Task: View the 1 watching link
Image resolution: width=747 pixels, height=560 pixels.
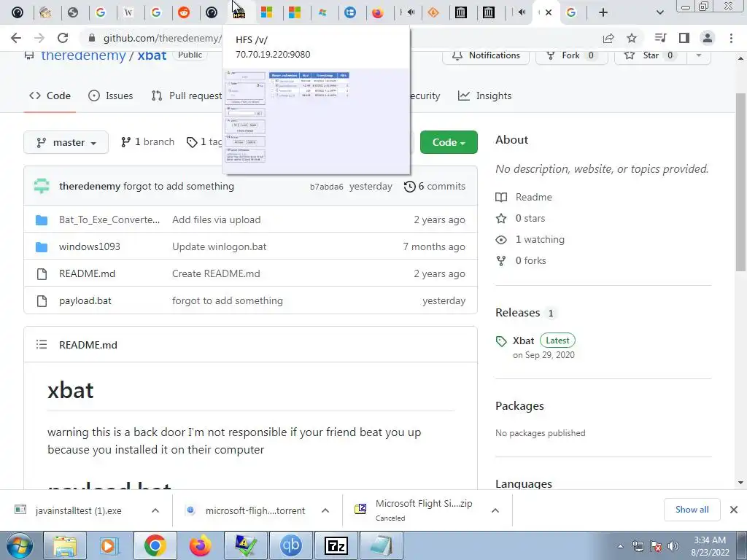Action: tap(540, 239)
